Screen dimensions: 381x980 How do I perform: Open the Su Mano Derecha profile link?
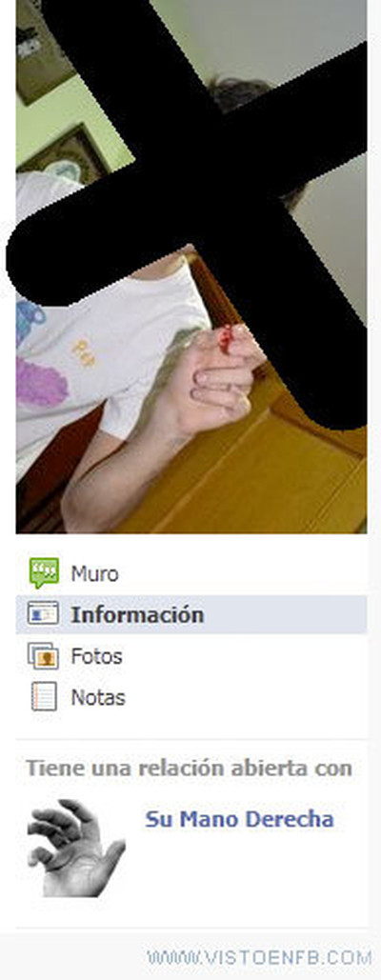click(x=239, y=819)
